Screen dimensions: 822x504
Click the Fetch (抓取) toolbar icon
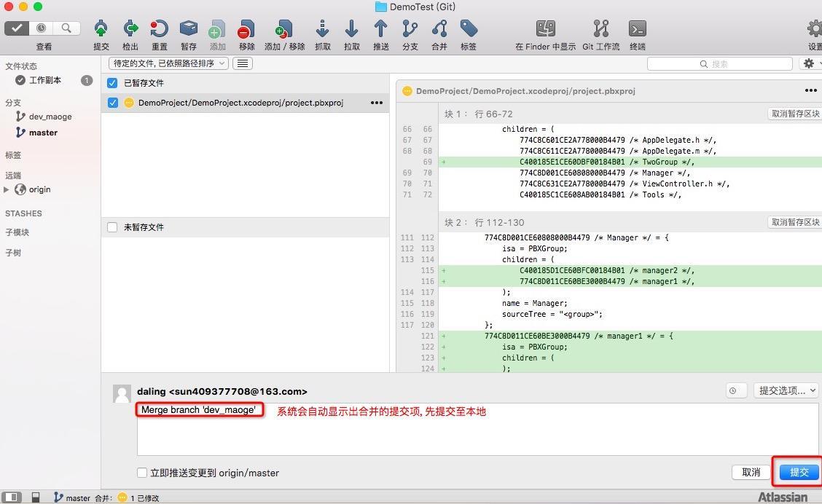pos(322,29)
